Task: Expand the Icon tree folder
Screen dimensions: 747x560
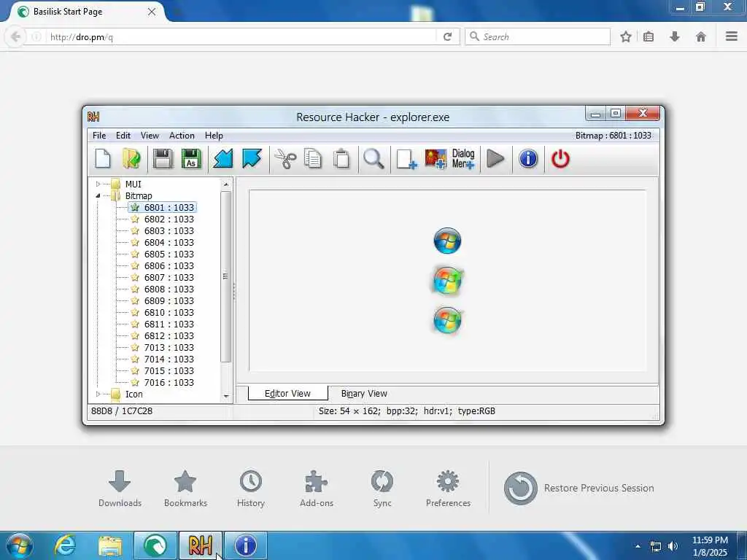Action: (x=98, y=394)
